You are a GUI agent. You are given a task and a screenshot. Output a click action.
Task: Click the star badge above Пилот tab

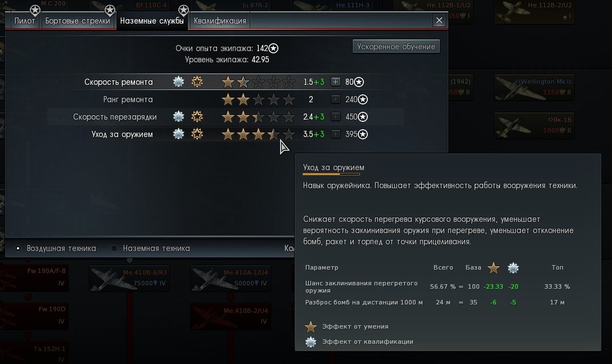[35, 11]
